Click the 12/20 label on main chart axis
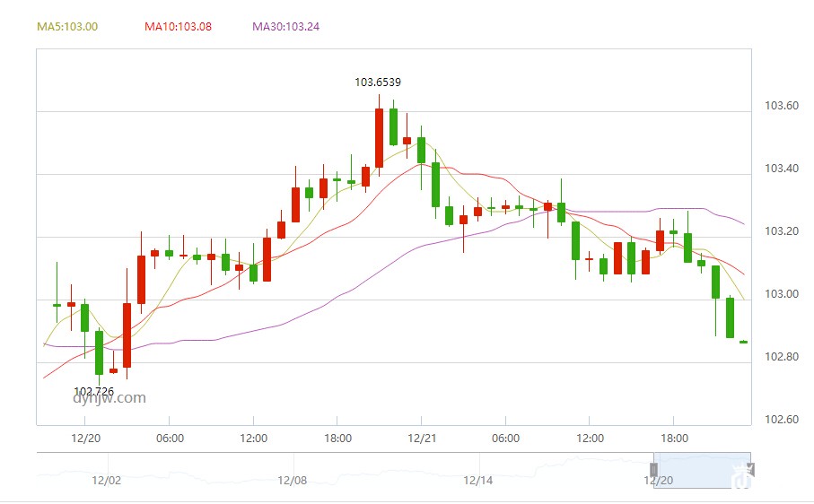The width and height of the screenshot is (814, 504). pos(86,439)
